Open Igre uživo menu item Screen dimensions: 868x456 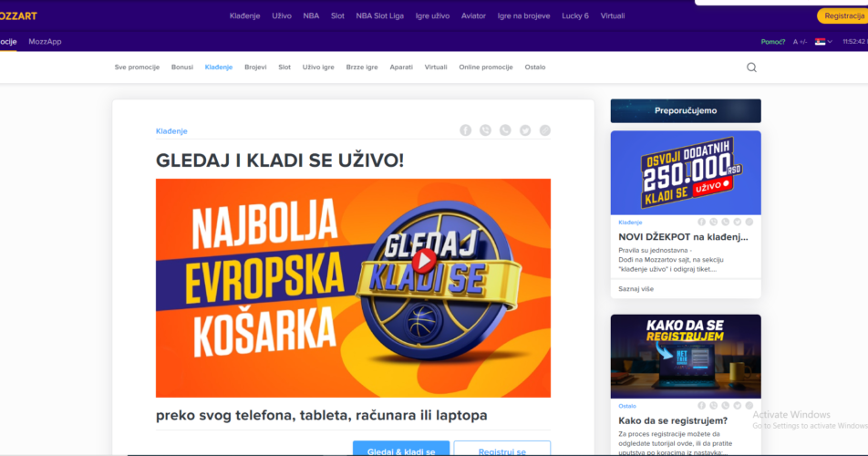[x=432, y=16]
